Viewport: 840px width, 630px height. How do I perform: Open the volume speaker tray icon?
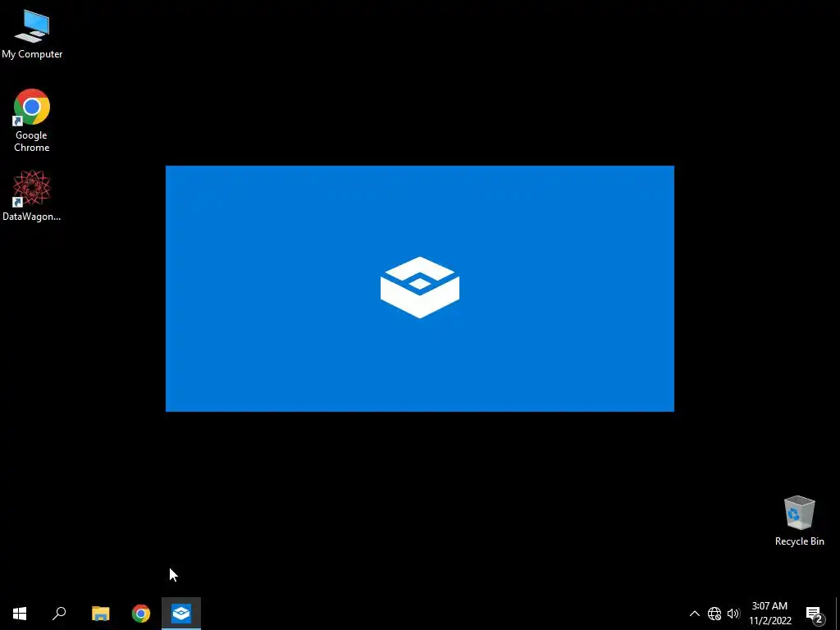[733, 614]
